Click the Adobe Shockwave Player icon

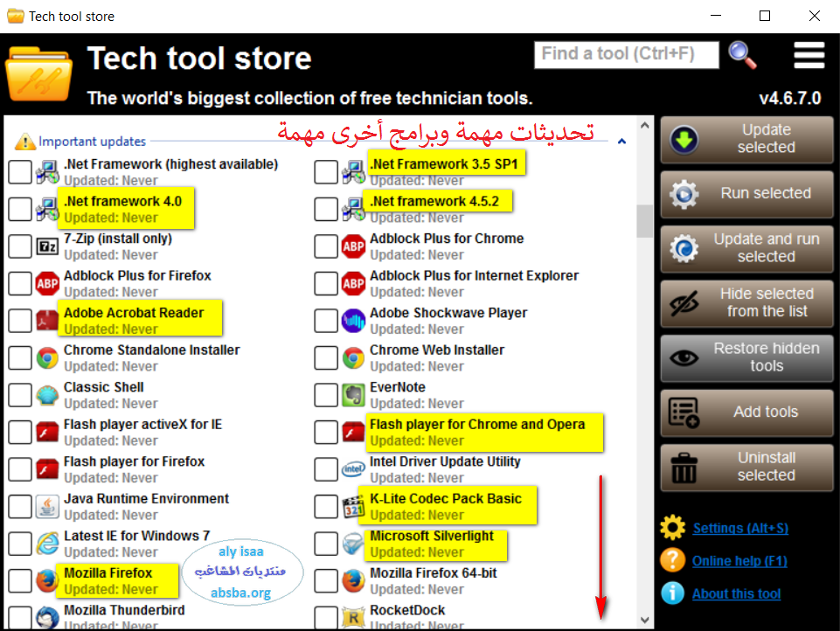click(353, 321)
